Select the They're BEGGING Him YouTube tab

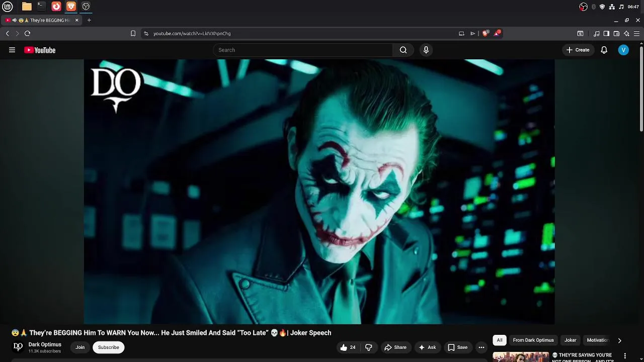42,20
